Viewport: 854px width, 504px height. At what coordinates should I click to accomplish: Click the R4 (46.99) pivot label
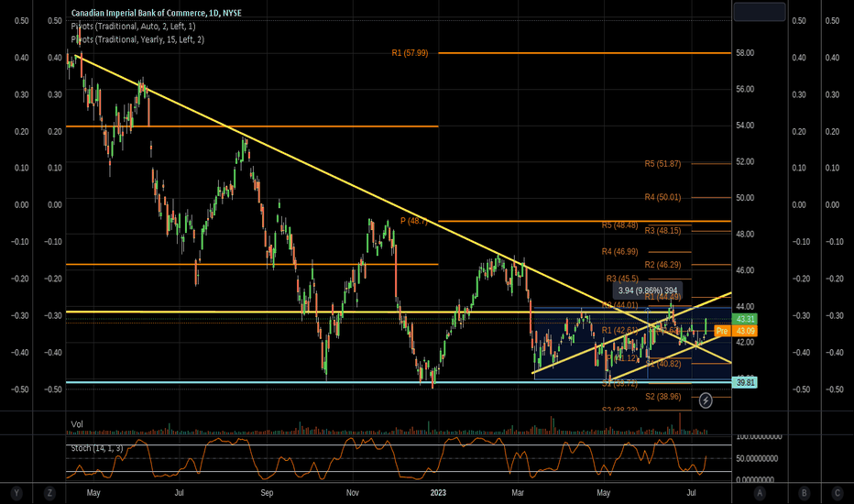pos(619,251)
